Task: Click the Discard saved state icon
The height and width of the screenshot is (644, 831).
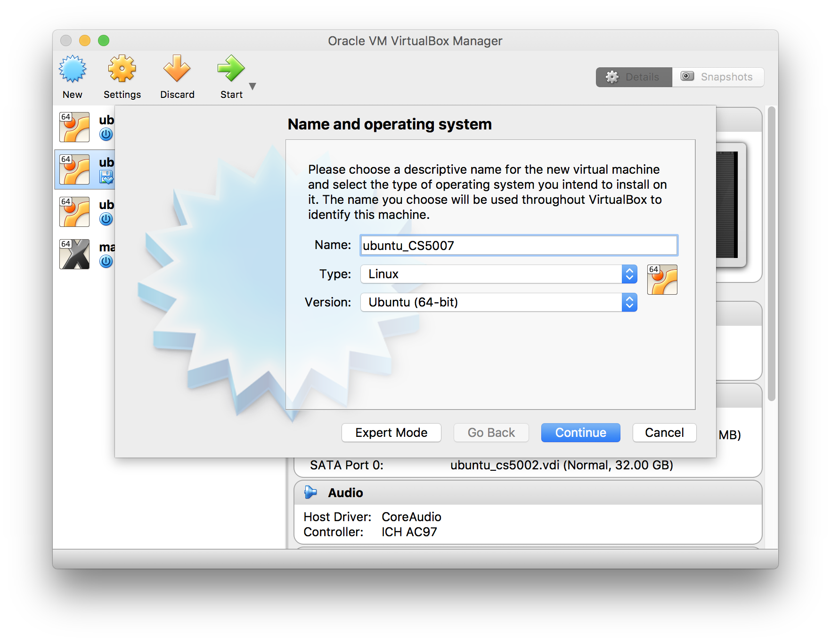Action: [177, 69]
